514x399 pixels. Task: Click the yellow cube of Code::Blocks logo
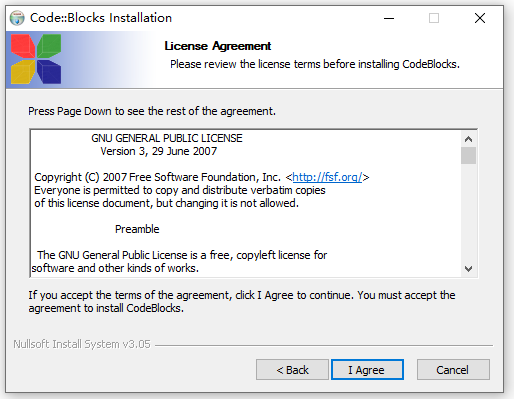pyautogui.click(x=23, y=72)
